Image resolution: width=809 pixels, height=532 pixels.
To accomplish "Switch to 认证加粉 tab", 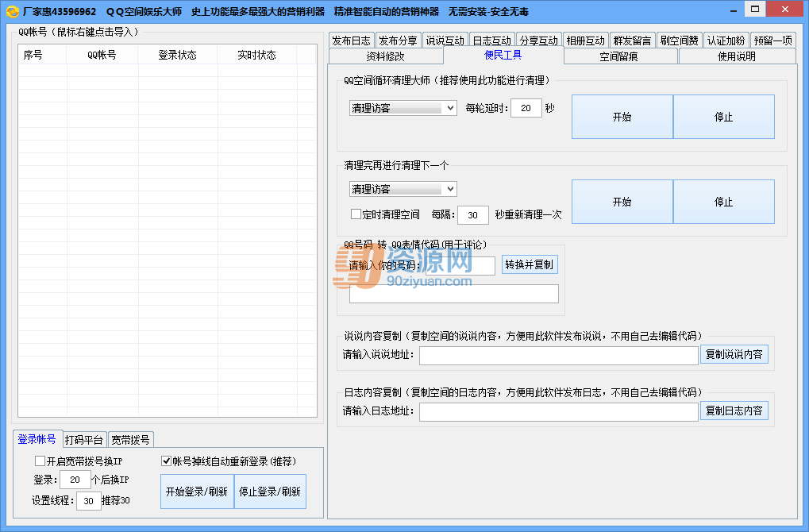I will pyautogui.click(x=726, y=40).
